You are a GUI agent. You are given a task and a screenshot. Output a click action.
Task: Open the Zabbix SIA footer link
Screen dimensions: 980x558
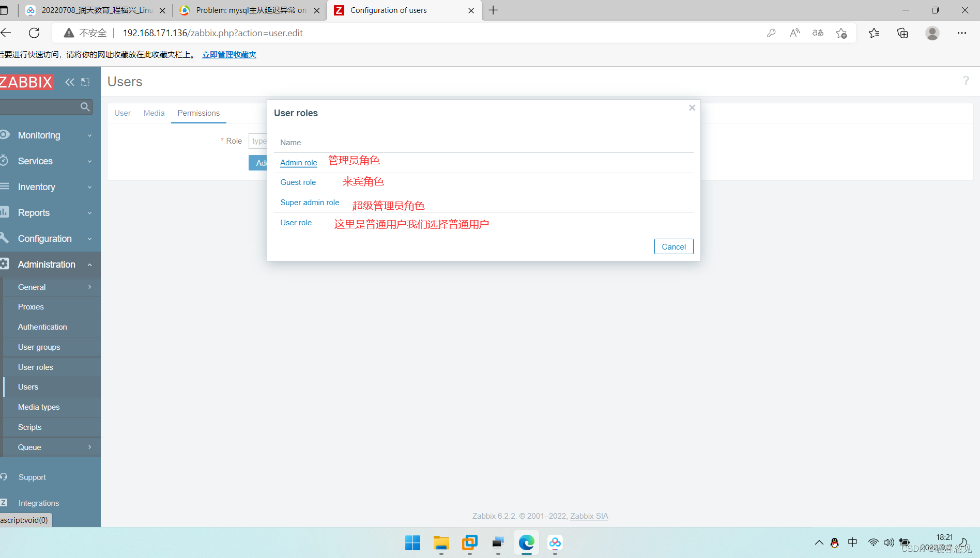589,516
